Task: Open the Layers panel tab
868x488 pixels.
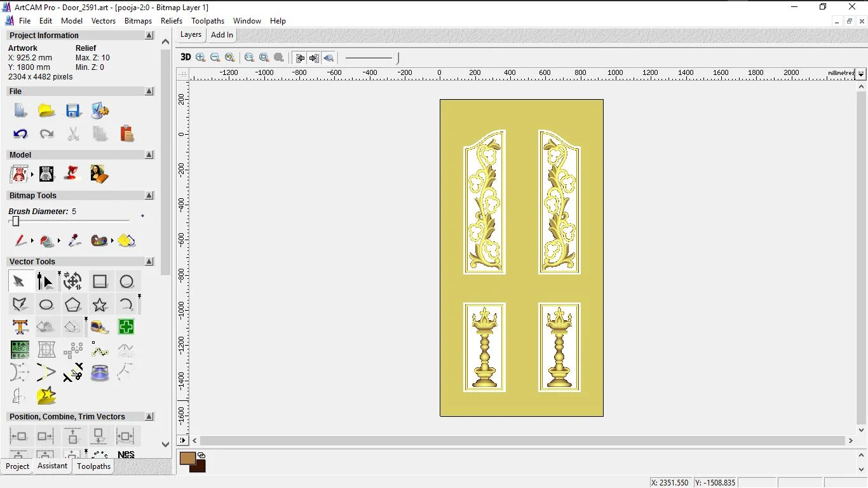Action: [x=191, y=35]
